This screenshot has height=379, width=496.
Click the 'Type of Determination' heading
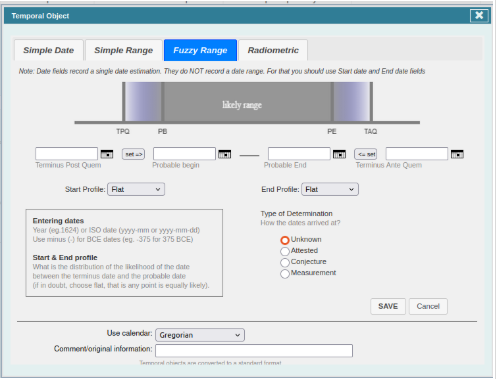pyautogui.click(x=296, y=213)
